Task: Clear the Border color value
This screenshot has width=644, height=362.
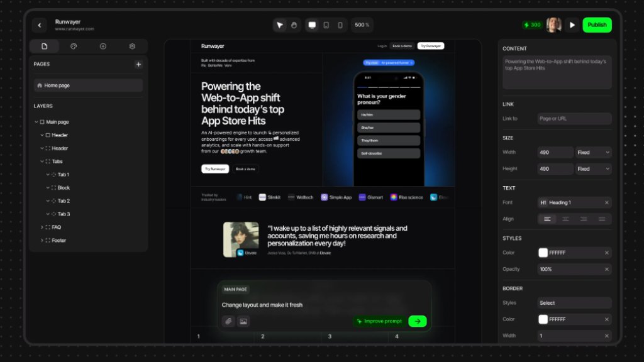Action: [607, 319]
